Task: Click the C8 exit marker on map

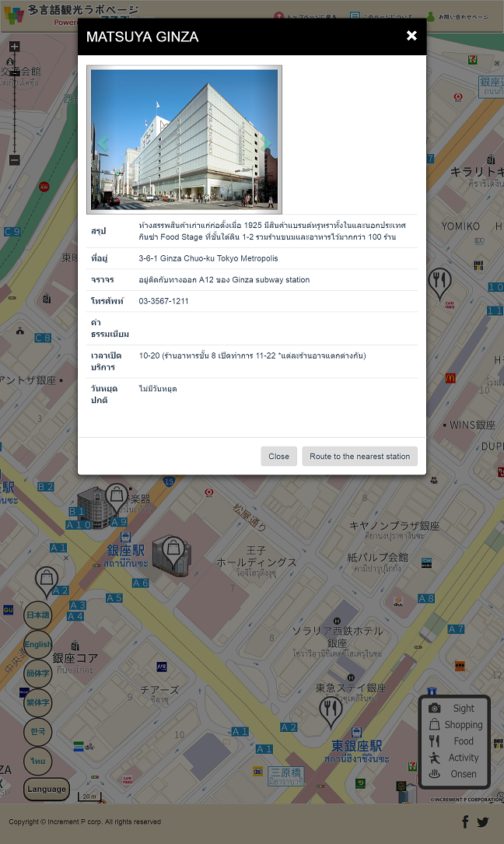Action: tap(43, 338)
